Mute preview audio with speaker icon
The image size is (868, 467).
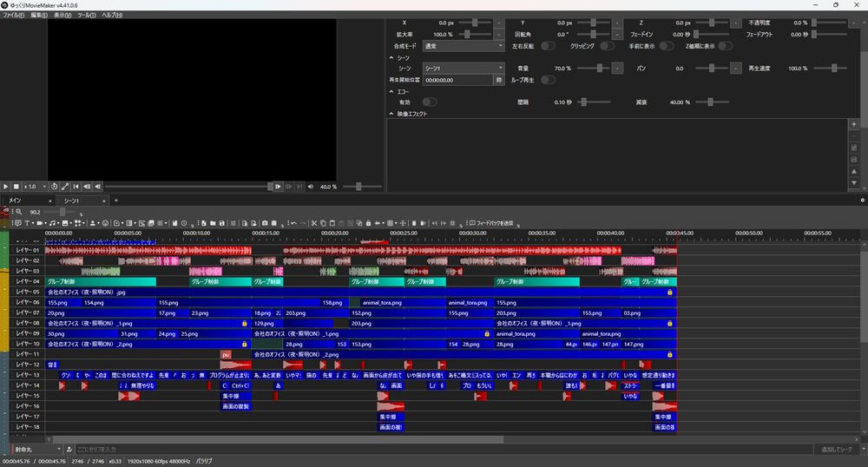click(x=310, y=187)
